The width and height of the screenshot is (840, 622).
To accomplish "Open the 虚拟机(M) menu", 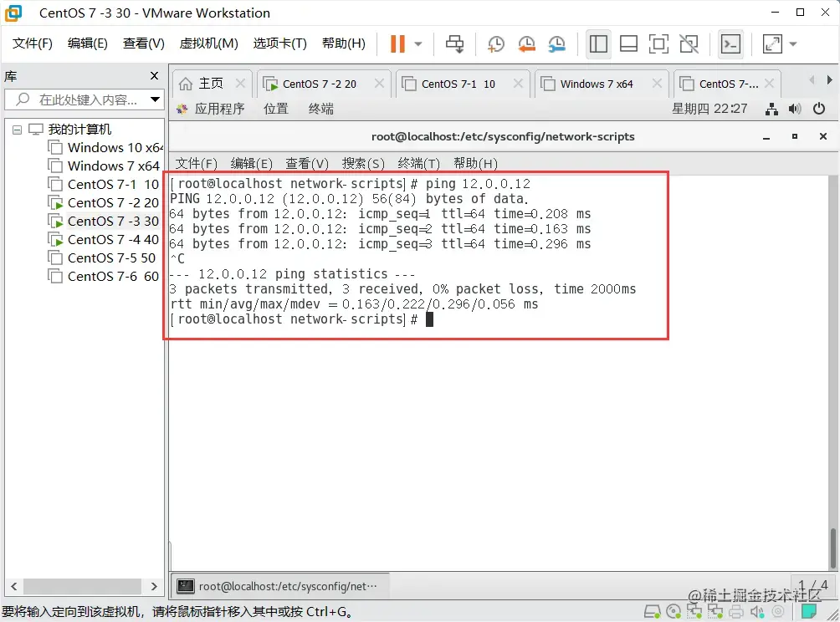I will (208, 43).
